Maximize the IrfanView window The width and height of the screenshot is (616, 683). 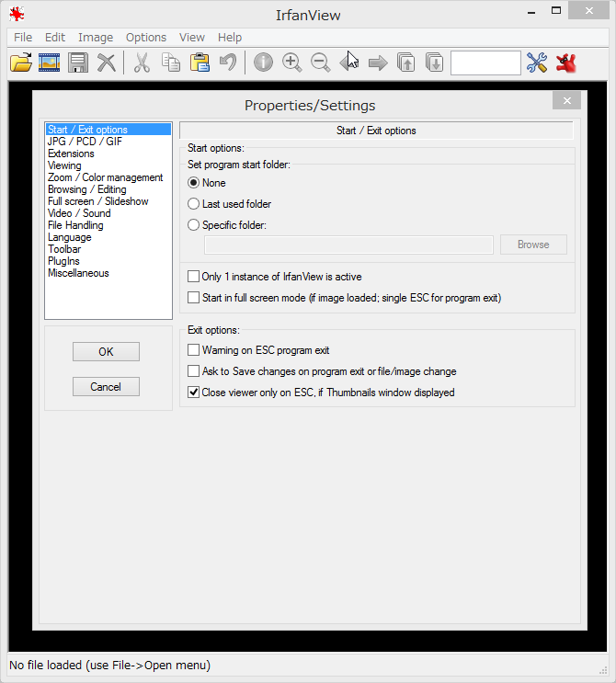pyautogui.click(x=556, y=11)
